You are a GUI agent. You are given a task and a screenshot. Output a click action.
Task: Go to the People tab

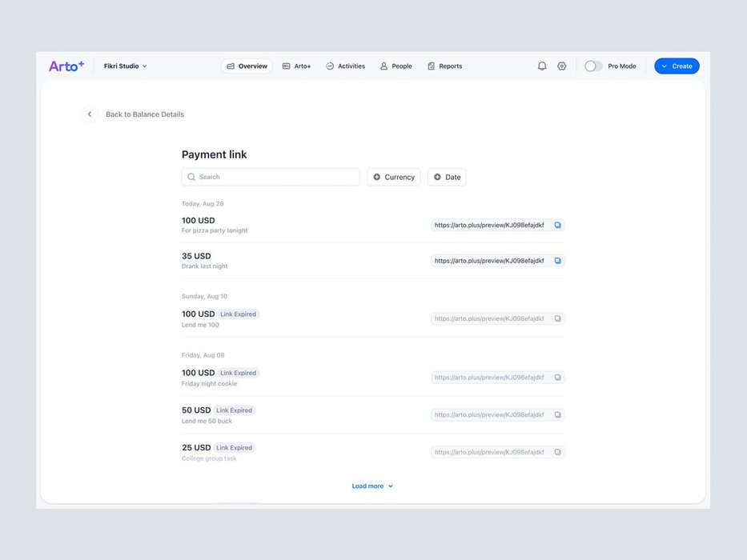pos(396,66)
